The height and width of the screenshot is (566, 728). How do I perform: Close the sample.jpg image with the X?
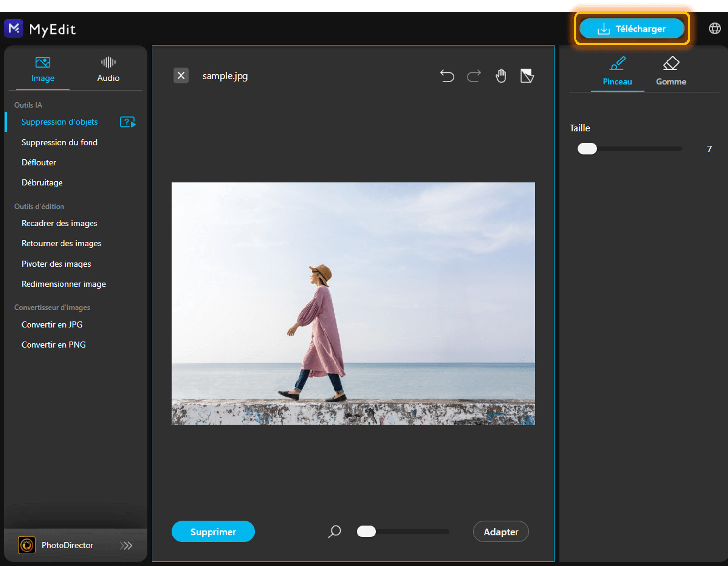tap(181, 75)
